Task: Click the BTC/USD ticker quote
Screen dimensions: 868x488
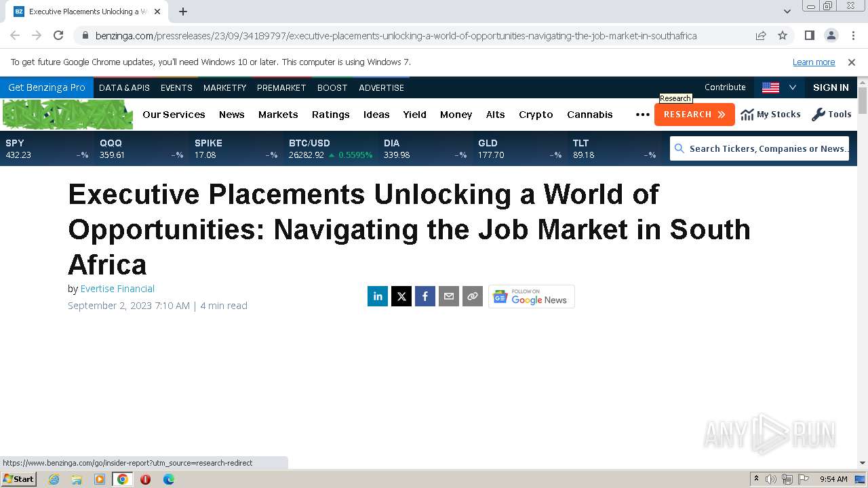Action: pos(331,148)
